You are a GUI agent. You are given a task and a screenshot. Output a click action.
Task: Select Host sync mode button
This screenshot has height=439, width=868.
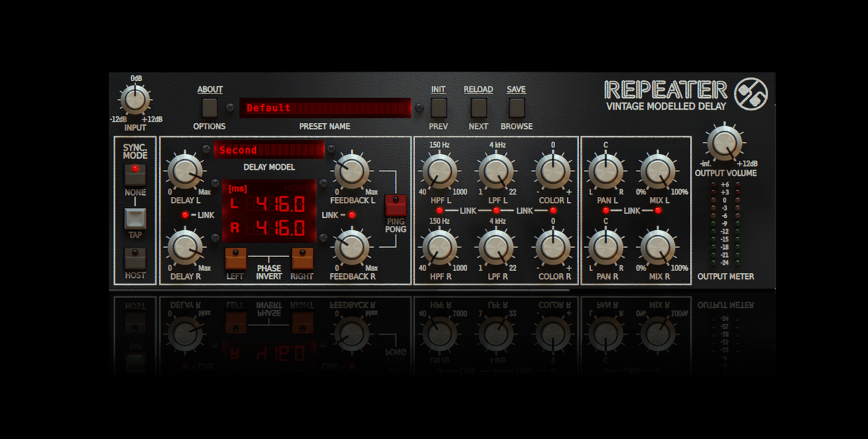(135, 258)
